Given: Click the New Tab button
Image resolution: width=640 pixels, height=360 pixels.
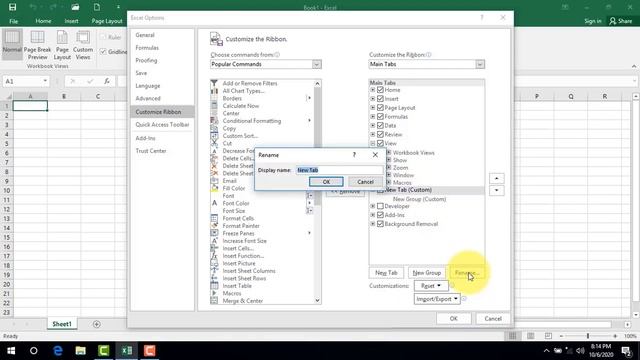Looking at the screenshot, I should 386,273.
